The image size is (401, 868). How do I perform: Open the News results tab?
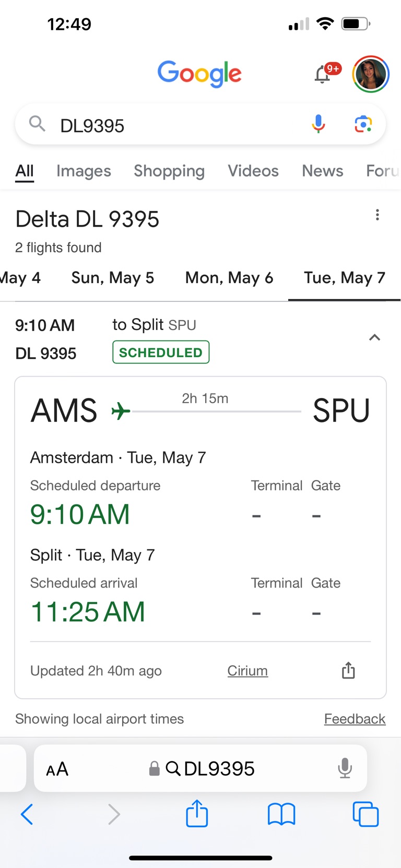322,171
